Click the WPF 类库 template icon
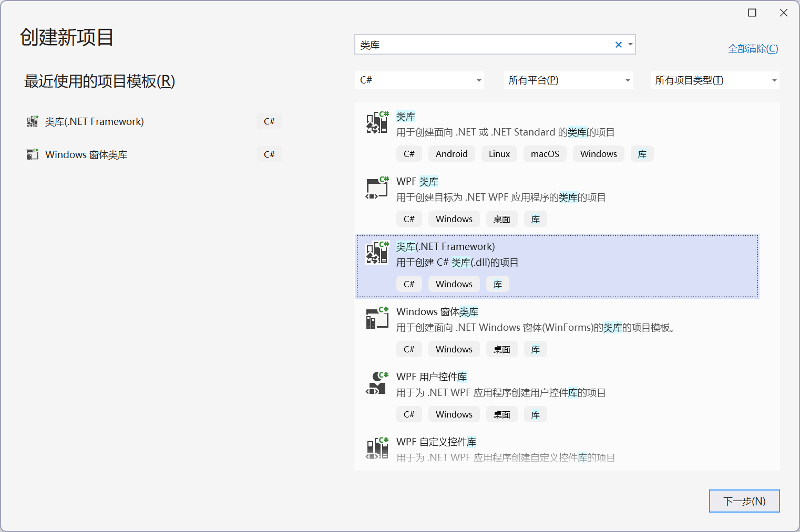The image size is (800, 532). (376, 188)
